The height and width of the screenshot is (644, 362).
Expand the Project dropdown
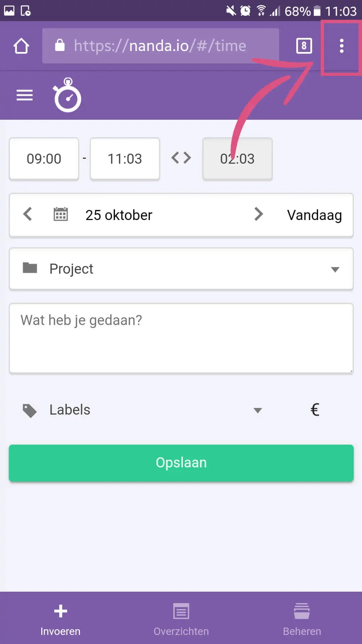[x=181, y=269]
